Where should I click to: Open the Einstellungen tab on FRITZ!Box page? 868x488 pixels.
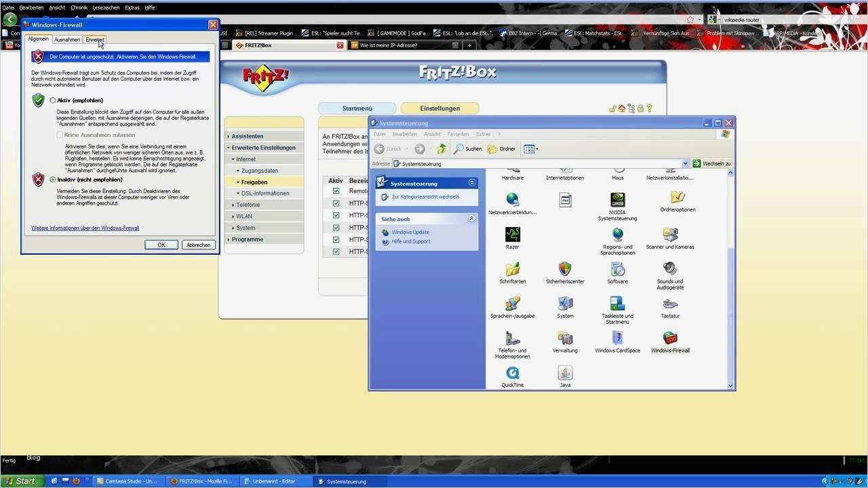pyautogui.click(x=440, y=108)
